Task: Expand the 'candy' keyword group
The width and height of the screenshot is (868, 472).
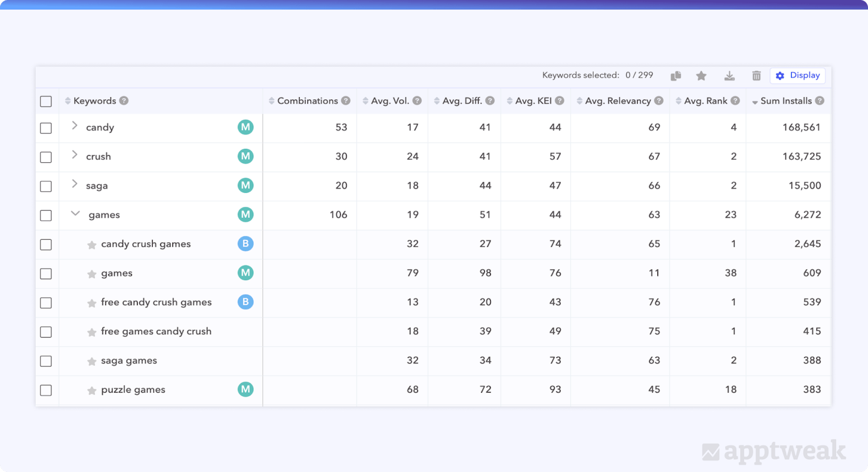Action: coord(75,126)
